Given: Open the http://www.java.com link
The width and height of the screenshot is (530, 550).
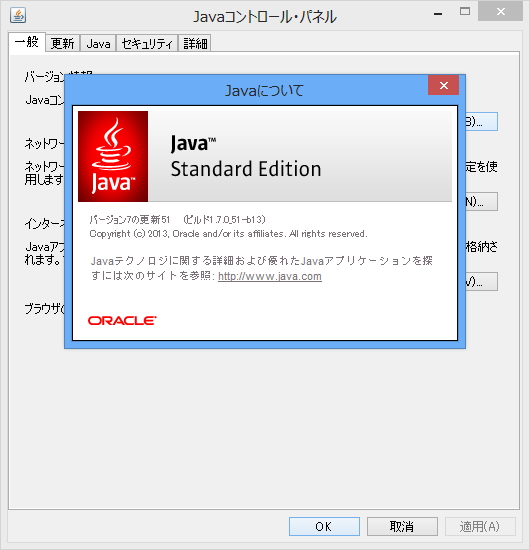Looking at the screenshot, I should click(x=270, y=276).
